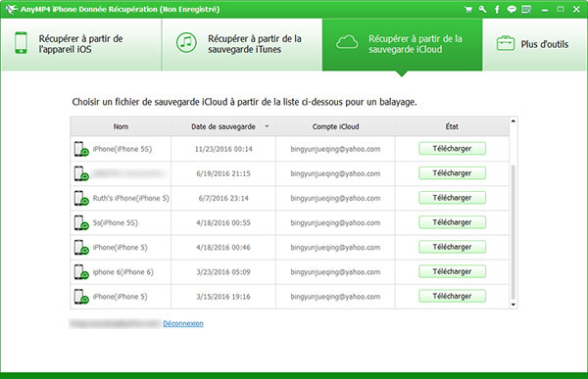The width and height of the screenshot is (588, 379).
Task: Click the key register icon
Action: tap(482, 10)
